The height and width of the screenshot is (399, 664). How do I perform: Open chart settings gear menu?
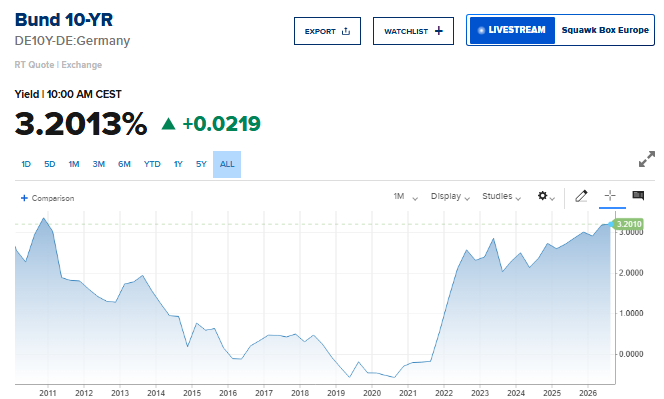pos(546,196)
